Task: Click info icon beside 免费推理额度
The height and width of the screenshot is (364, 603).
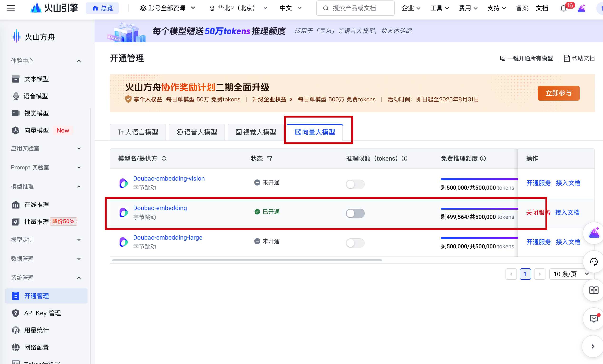Action: click(483, 159)
